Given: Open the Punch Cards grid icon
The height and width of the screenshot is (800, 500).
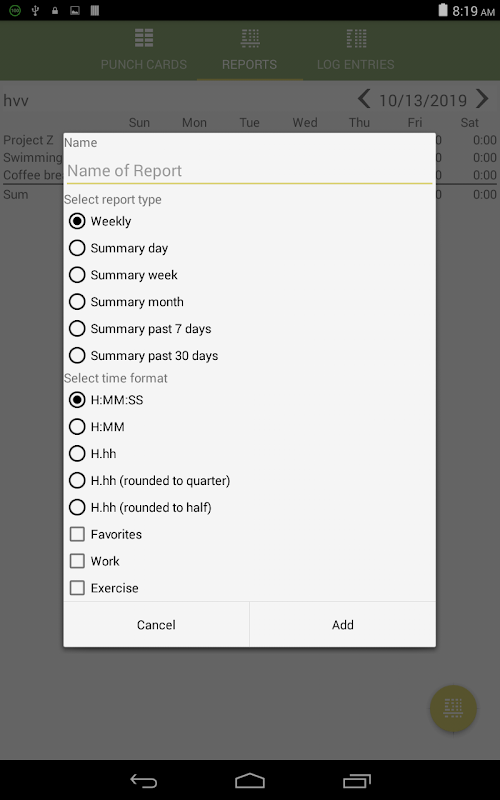Looking at the screenshot, I should [144, 38].
